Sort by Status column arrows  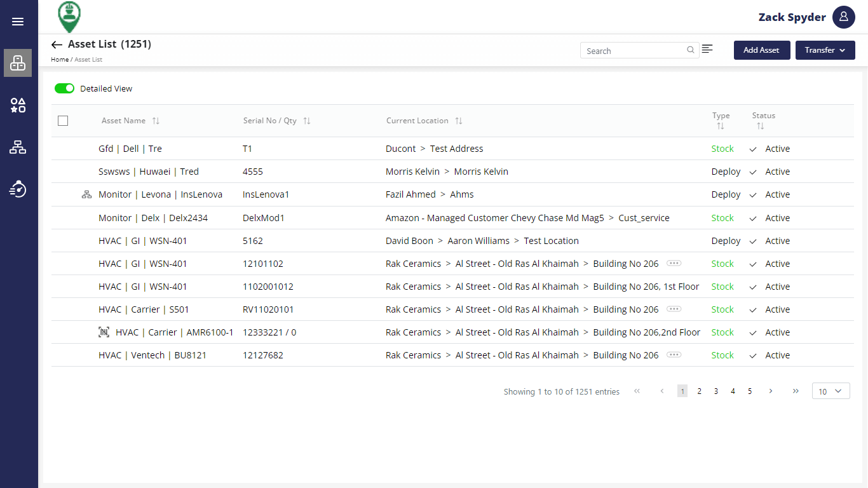[x=761, y=126]
